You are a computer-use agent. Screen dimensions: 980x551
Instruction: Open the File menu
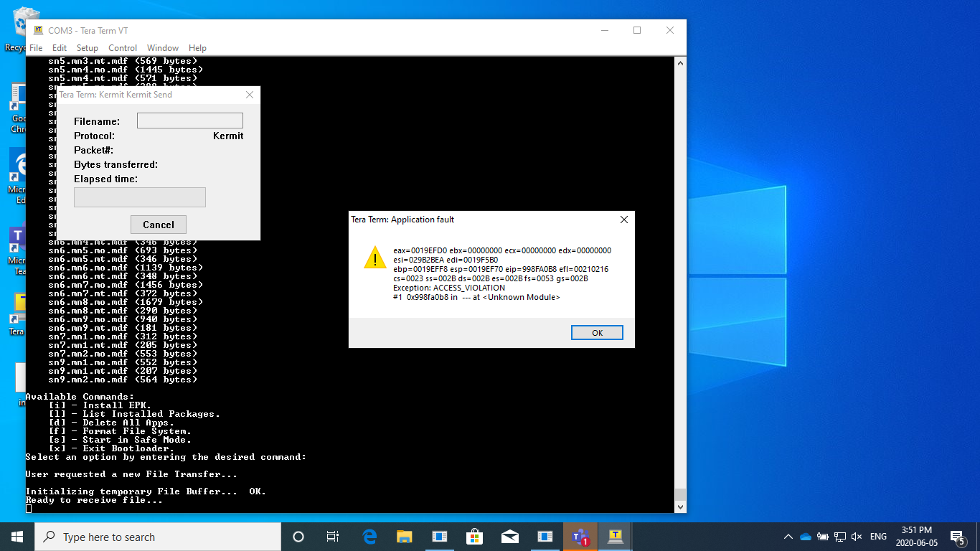click(36, 48)
